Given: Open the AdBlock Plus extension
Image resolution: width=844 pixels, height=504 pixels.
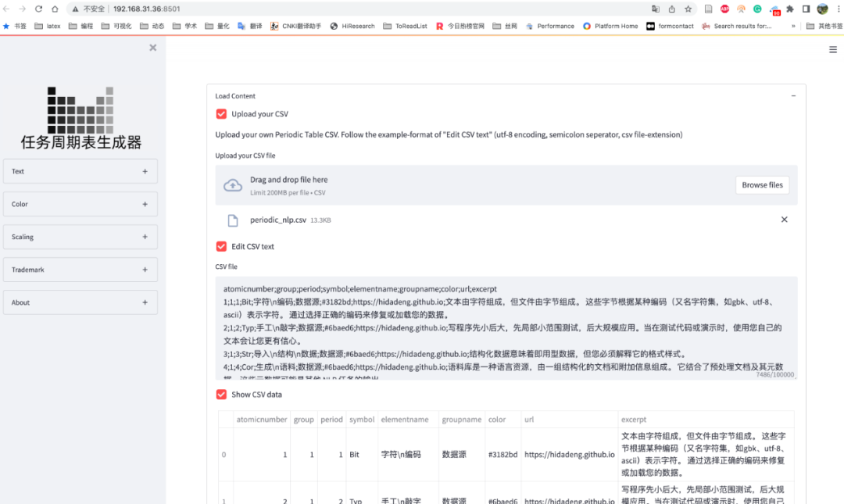Looking at the screenshot, I should [x=725, y=9].
